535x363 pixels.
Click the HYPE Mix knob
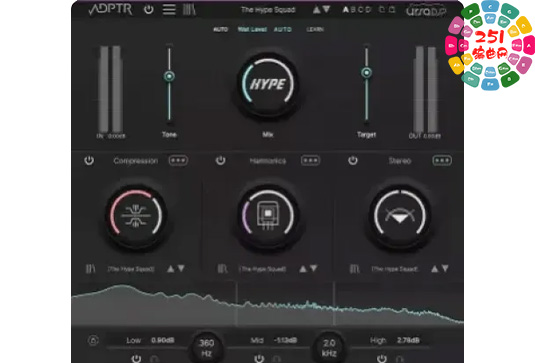point(268,84)
